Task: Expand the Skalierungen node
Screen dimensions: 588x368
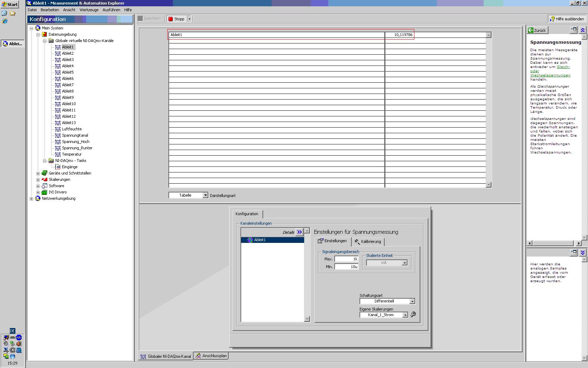Action: pyautogui.click(x=38, y=180)
